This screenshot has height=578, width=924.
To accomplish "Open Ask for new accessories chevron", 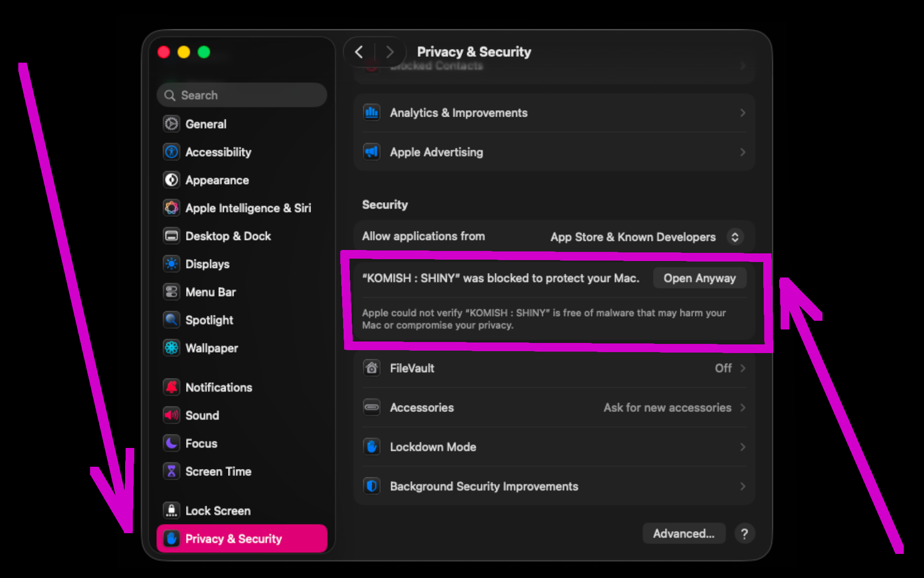I will pyautogui.click(x=743, y=407).
